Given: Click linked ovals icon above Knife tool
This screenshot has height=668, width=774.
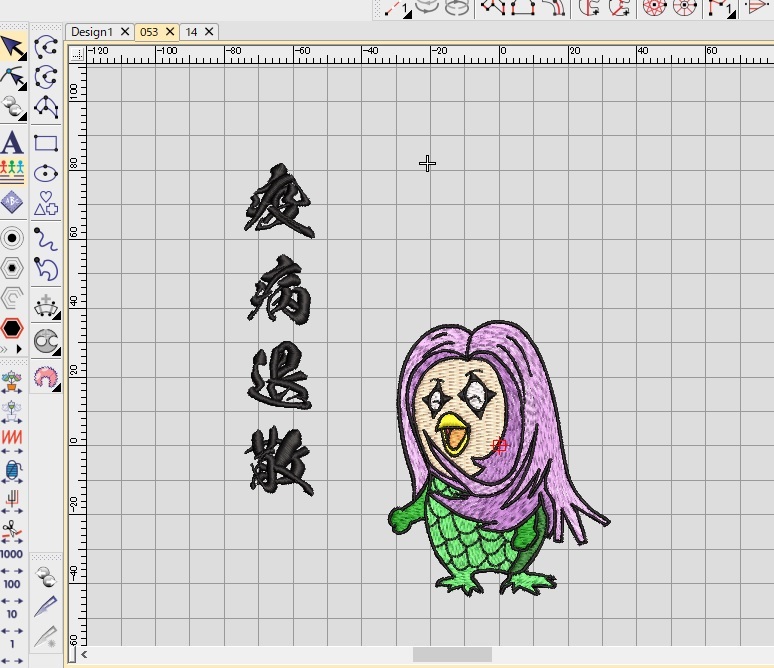Looking at the screenshot, I should pyautogui.click(x=46, y=576).
